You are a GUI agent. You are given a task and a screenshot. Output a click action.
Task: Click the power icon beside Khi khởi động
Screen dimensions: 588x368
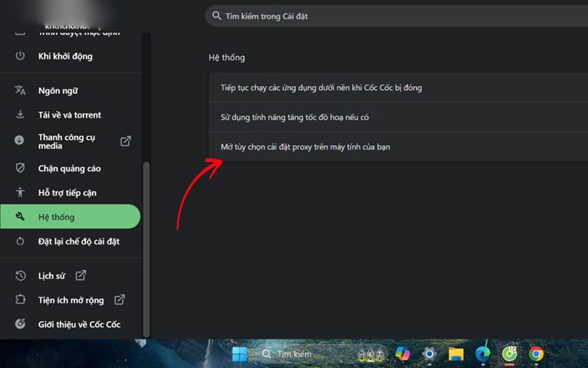coord(20,56)
